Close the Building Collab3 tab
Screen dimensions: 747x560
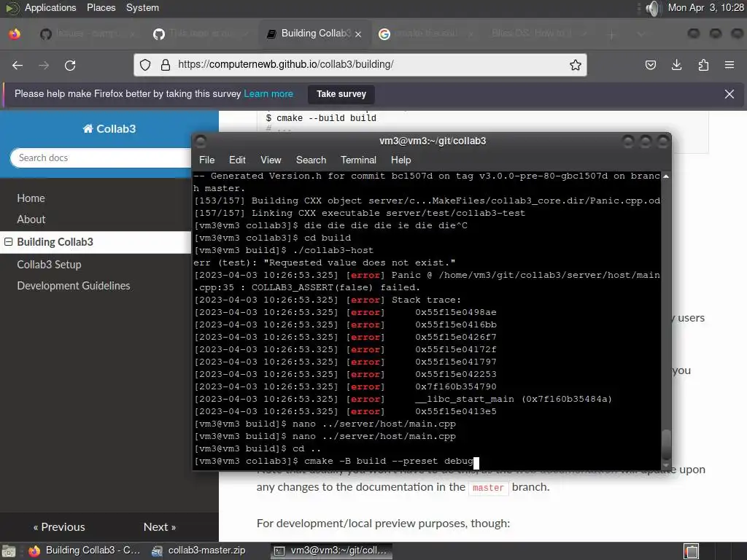358,34
